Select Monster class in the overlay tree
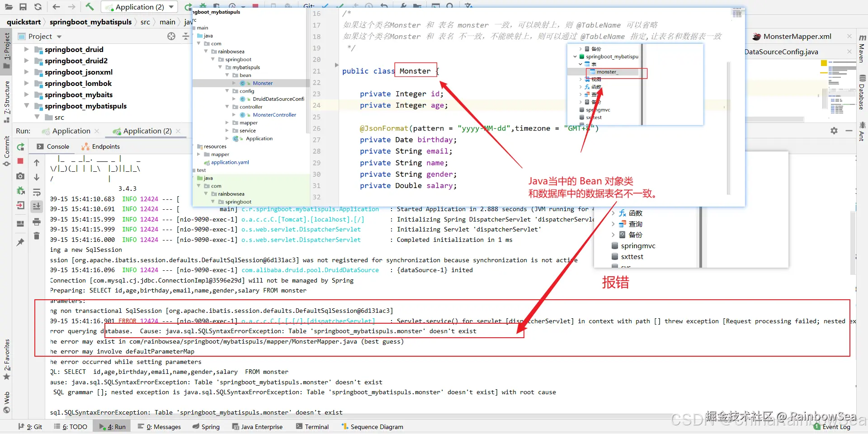 tap(262, 83)
